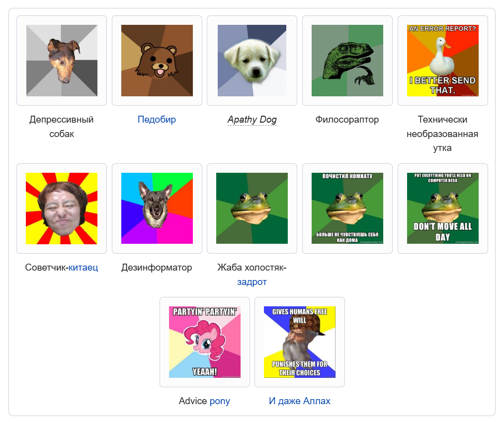This screenshot has width=504, height=422.
Task: Open the frog thumbnail captioned 'Почистил комнату'
Action: pos(347,209)
